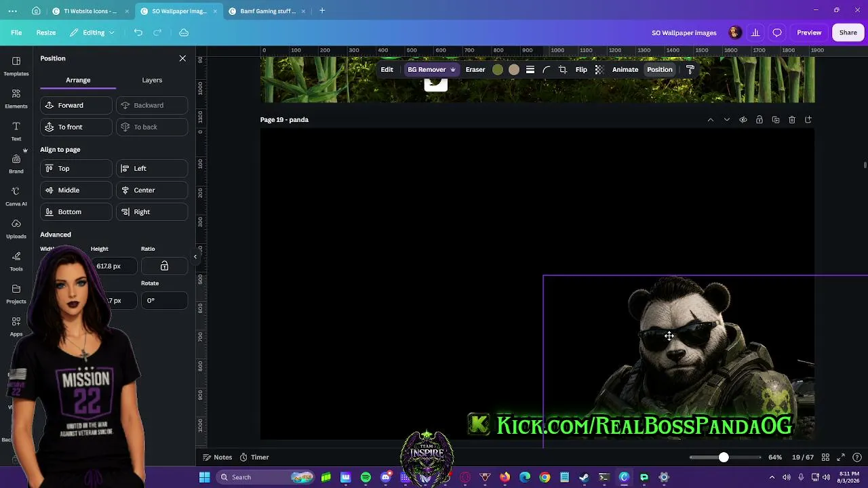This screenshot has width=868, height=488.
Task: Go to Canva home icon
Action: 36,11
